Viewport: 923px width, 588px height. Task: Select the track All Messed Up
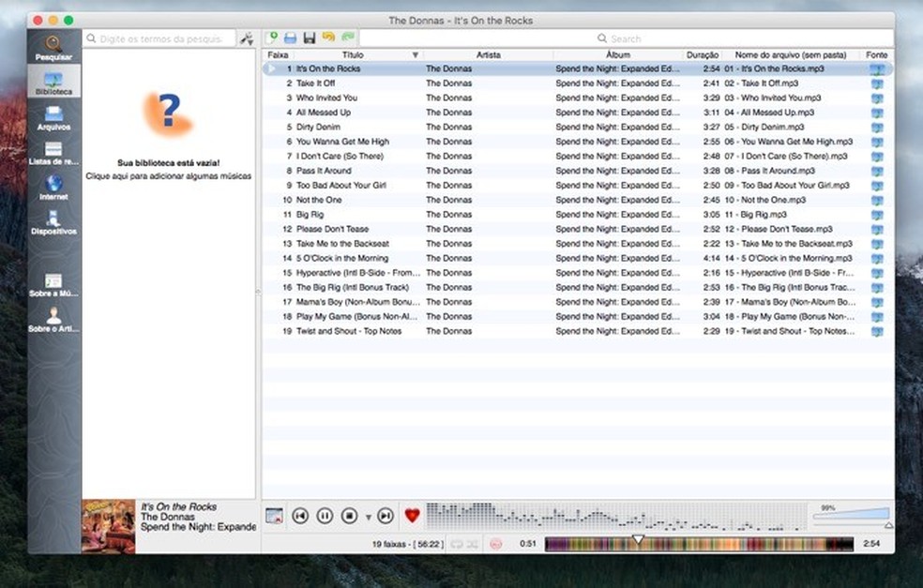[324, 113]
